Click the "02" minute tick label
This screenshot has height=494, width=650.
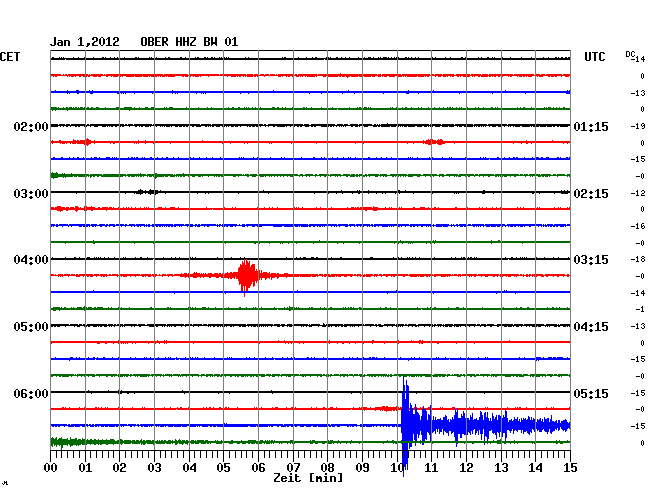coord(119,468)
